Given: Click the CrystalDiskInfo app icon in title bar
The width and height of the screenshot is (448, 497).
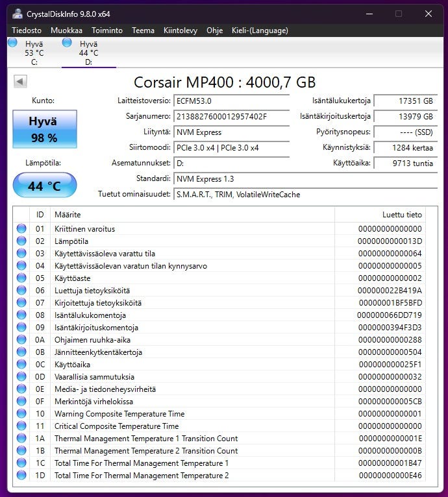Looking at the screenshot, I should click(x=18, y=14).
